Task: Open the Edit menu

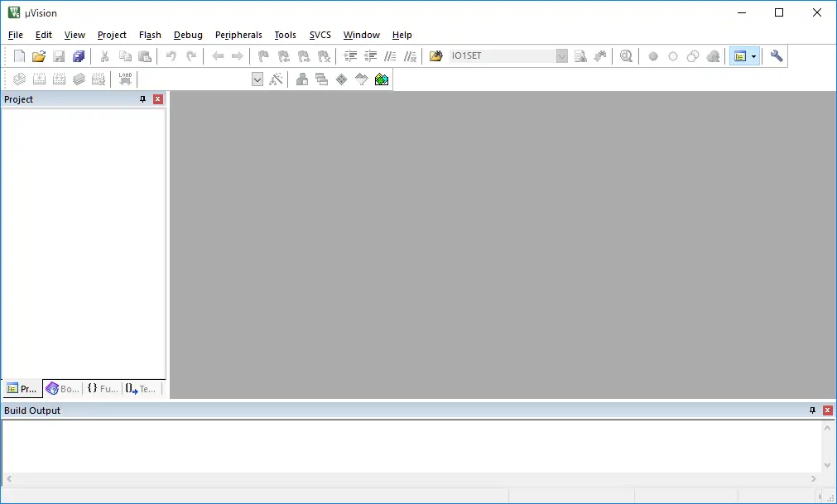Action: pyautogui.click(x=44, y=35)
